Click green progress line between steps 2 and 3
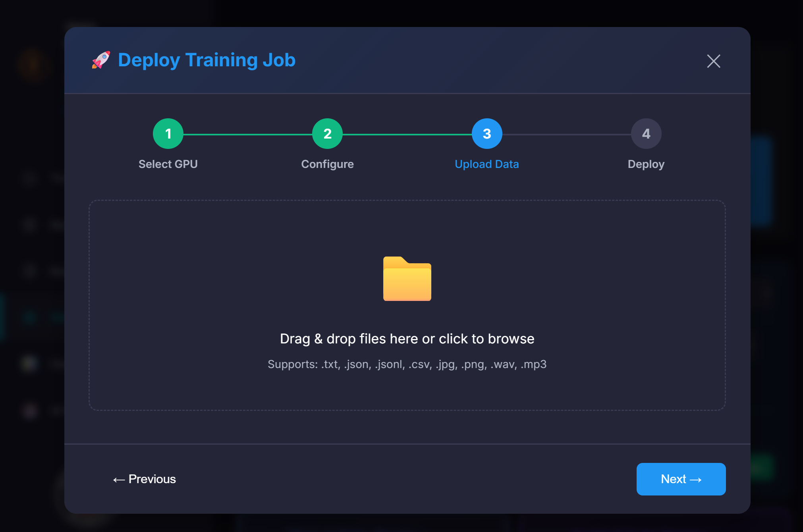Image resolution: width=803 pixels, height=532 pixels. pos(407,135)
